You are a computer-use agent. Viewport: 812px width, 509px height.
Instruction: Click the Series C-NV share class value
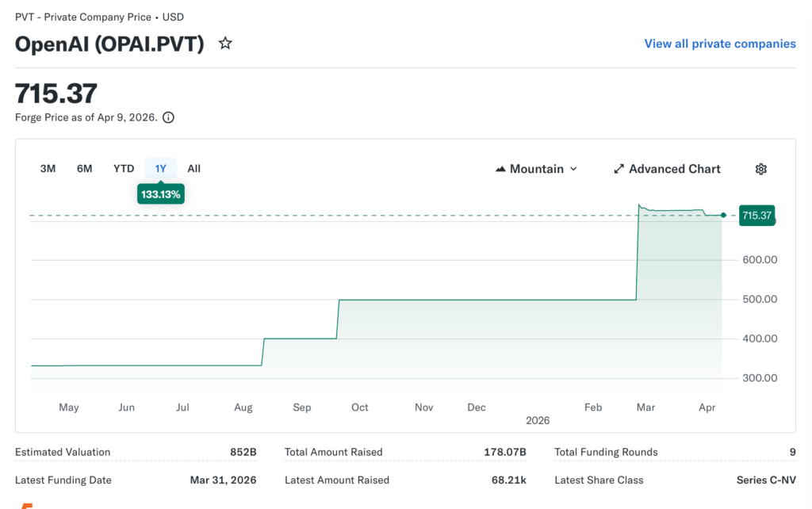(x=766, y=480)
